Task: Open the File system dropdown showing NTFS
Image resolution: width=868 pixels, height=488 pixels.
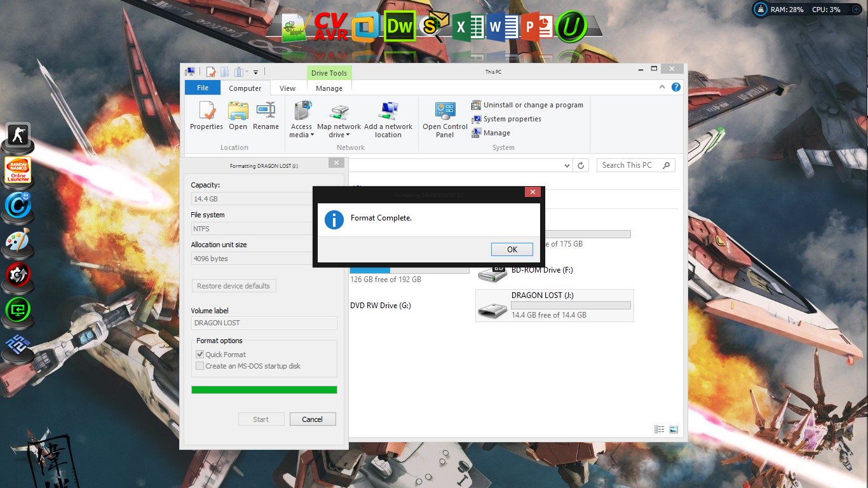Action: tap(264, 229)
